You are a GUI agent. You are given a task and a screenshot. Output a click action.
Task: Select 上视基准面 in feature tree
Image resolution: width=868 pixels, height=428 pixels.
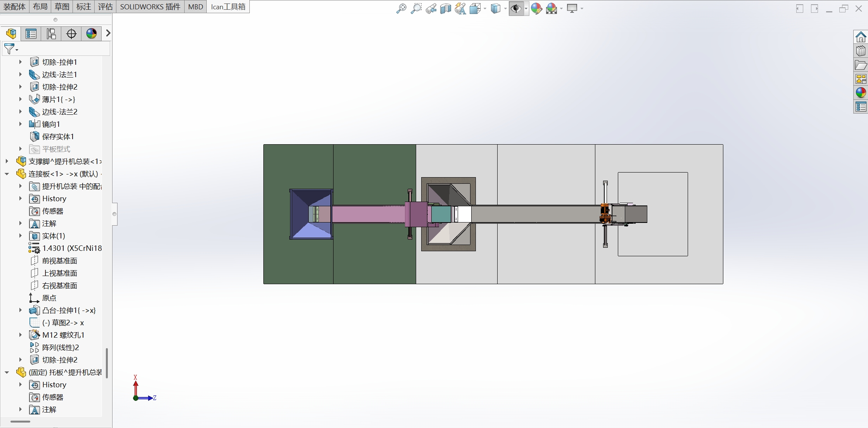click(x=59, y=273)
